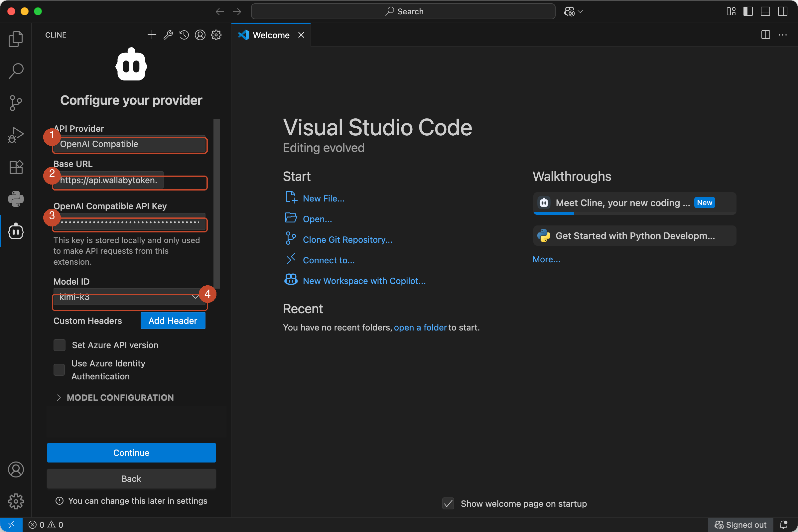This screenshot has height=532, width=798.
Task: Click the Add Header button
Action: [x=173, y=321]
